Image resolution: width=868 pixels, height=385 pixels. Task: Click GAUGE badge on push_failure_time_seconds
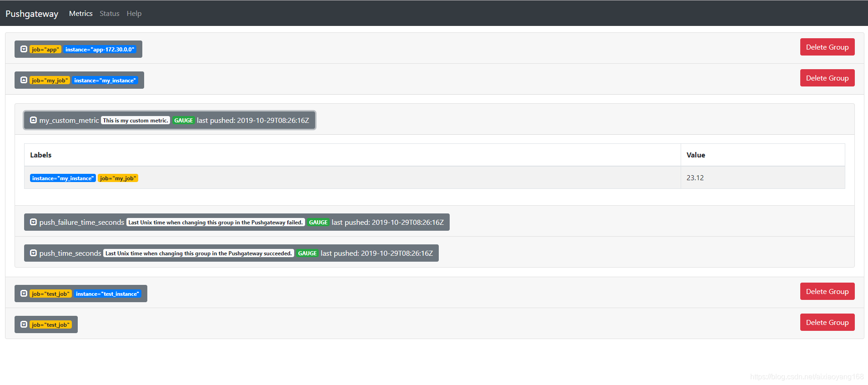[318, 223]
